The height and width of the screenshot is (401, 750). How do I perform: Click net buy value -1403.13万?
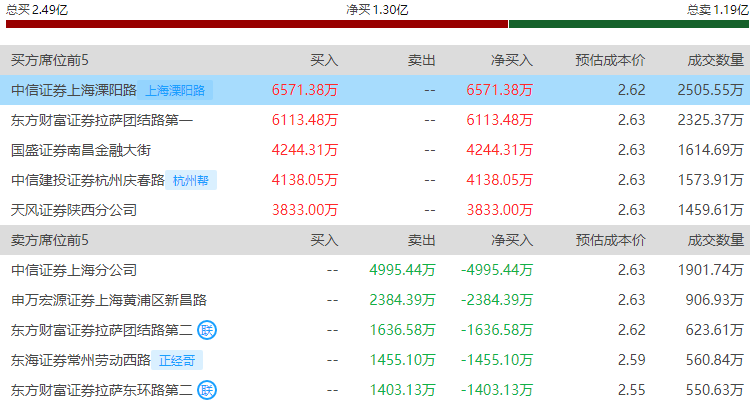(x=497, y=390)
